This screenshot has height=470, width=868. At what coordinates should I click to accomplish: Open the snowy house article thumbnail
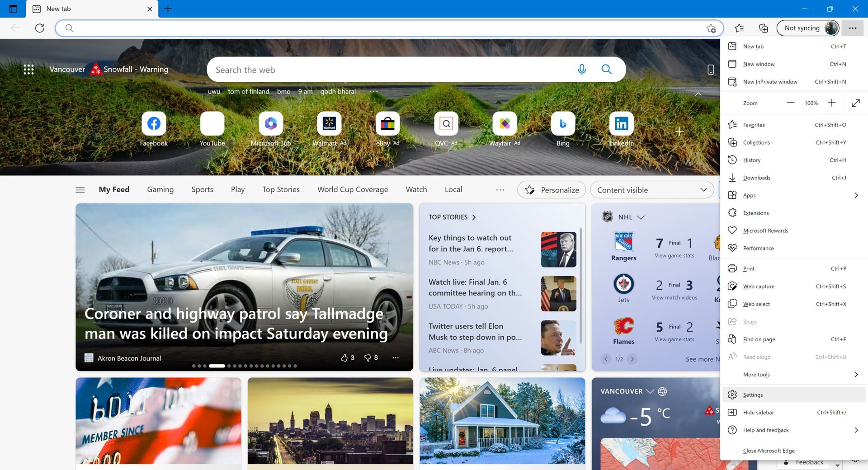[x=502, y=421]
